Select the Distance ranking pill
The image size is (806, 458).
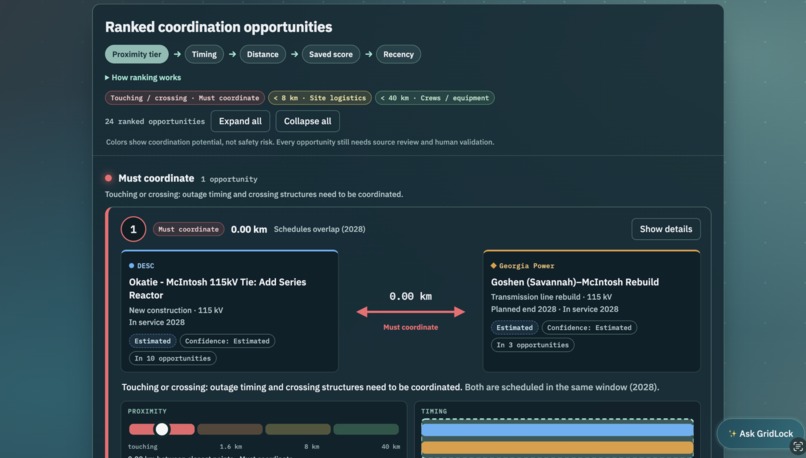point(262,54)
